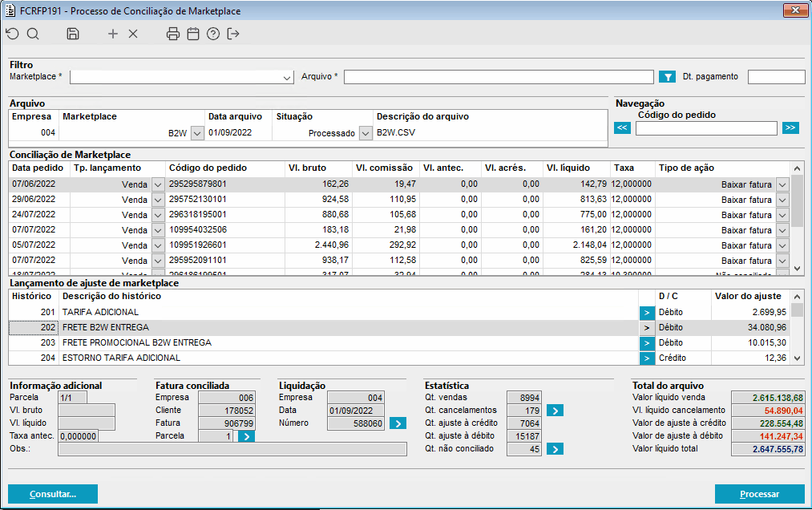Open the Situação Processado dropdown
This screenshot has height=510, width=812.
pos(366,133)
